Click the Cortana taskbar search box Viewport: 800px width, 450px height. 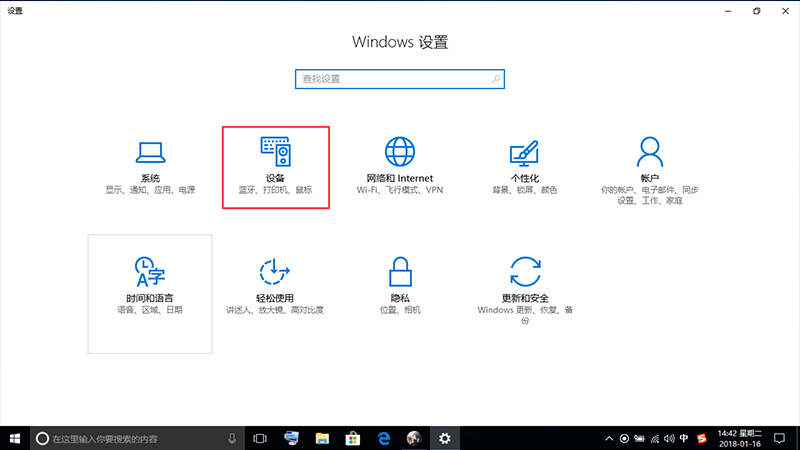[136, 438]
